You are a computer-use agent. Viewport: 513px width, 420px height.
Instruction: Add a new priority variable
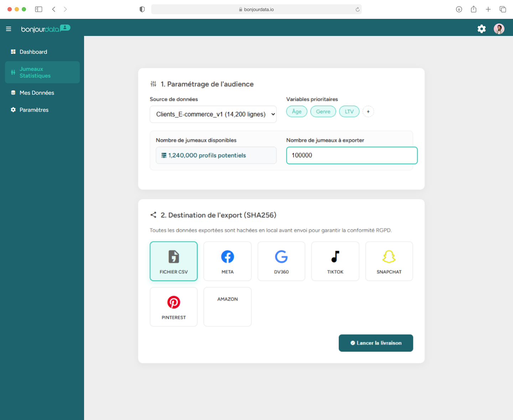coord(368,111)
